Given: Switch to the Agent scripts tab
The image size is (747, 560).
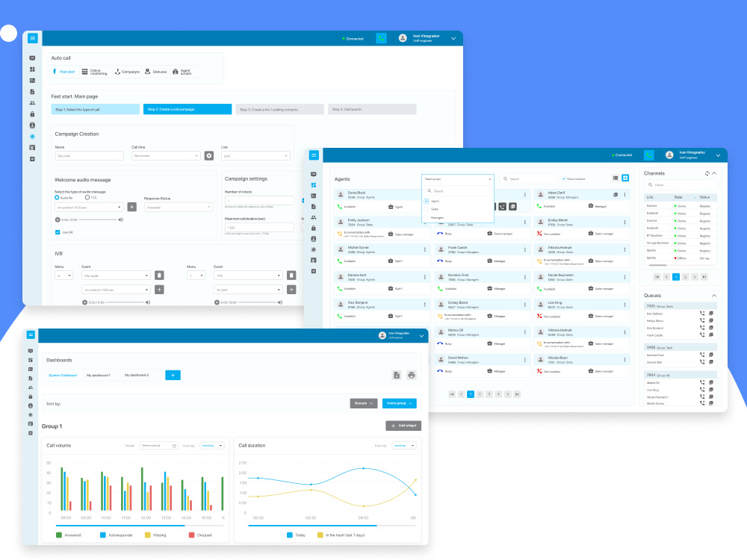Looking at the screenshot, I should click(x=182, y=72).
